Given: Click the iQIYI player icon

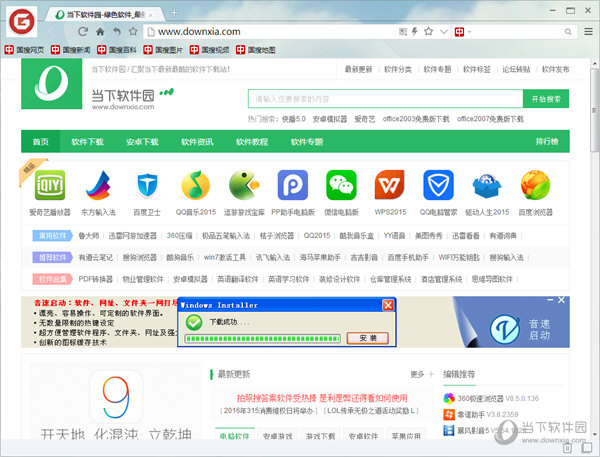Looking at the screenshot, I should click(x=50, y=185).
